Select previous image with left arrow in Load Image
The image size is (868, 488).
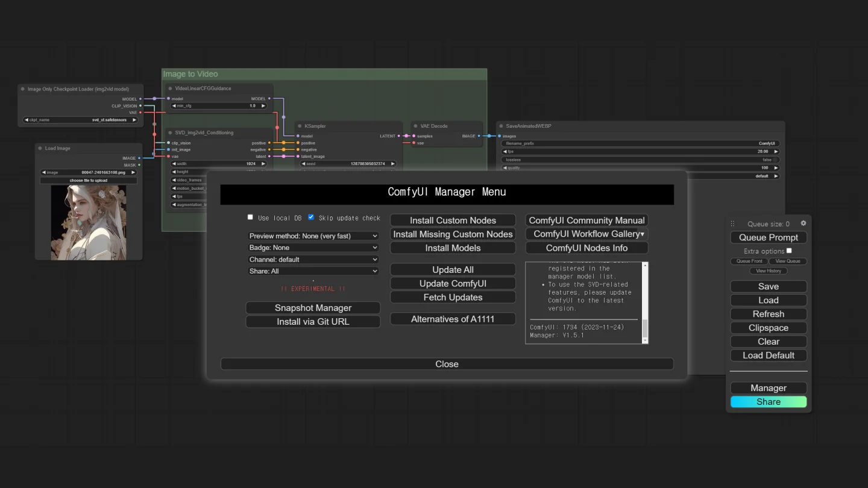click(x=43, y=172)
